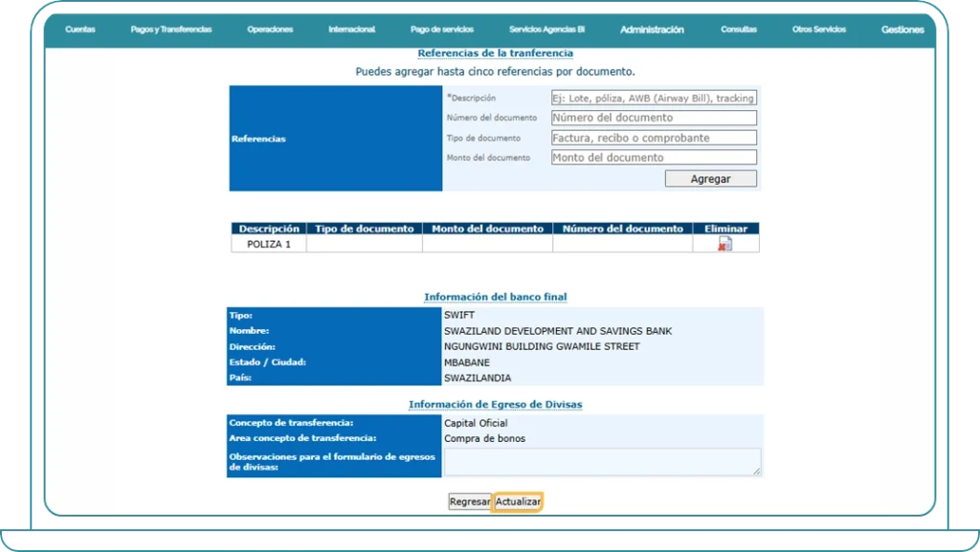The image size is (980, 552).
Task: Open the Consultas menu
Action: (739, 30)
